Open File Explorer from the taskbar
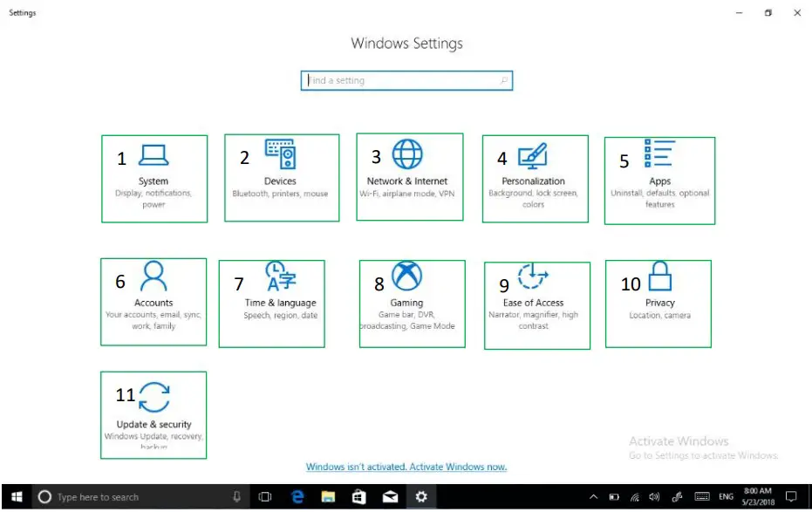The image size is (812, 512). 327,496
